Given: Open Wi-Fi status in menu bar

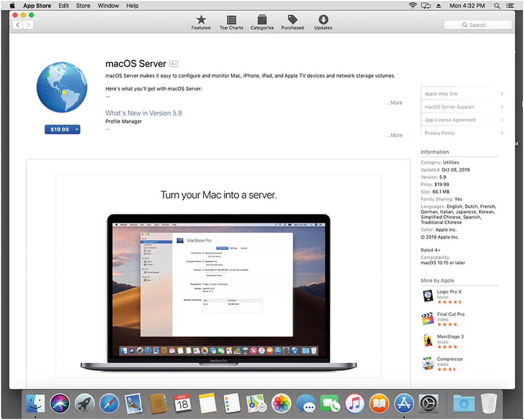Looking at the screenshot, I should (413, 6).
